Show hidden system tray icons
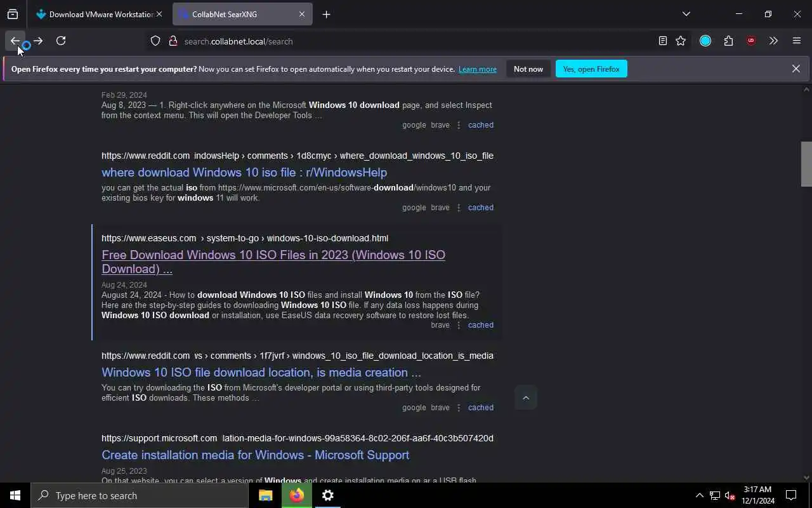This screenshot has height=508, width=812. [700, 495]
